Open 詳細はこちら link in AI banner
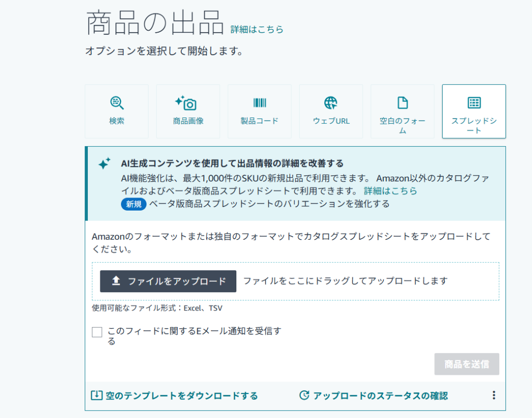Image resolution: width=532 pixels, height=418 pixels. point(390,191)
